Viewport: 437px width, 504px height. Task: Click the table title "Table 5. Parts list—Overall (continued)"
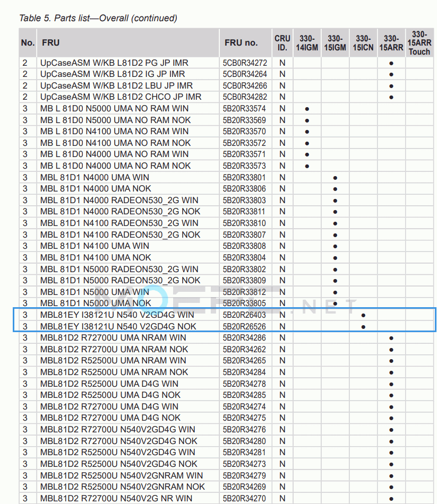click(98, 18)
